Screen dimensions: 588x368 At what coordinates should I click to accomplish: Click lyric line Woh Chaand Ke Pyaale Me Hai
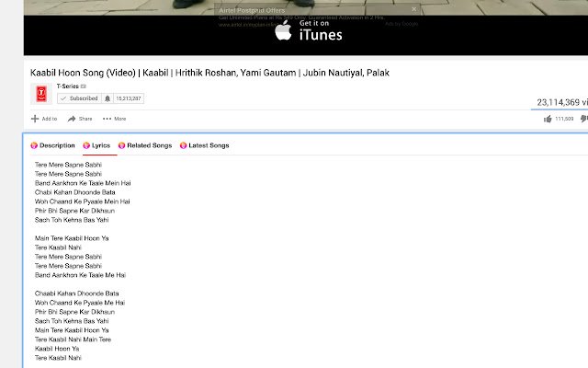(80, 303)
